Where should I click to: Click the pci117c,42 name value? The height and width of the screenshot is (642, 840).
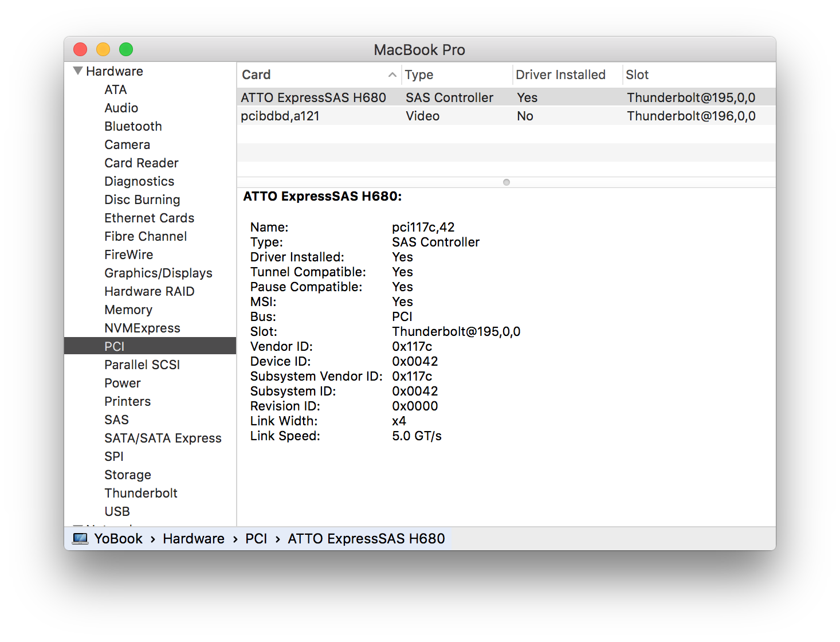tap(423, 227)
